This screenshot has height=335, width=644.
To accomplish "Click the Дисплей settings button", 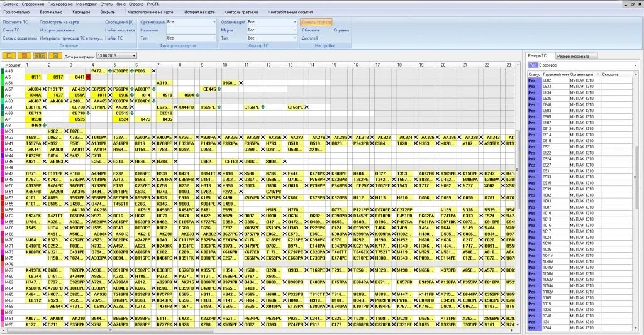I will 309,38.
